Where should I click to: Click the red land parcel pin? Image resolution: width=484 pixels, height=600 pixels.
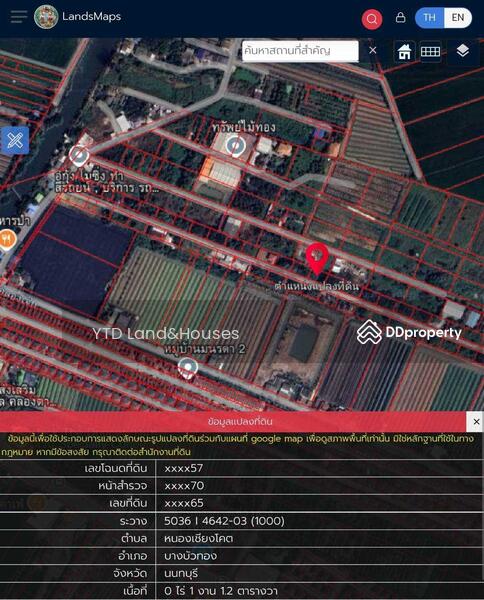coord(317,259)
